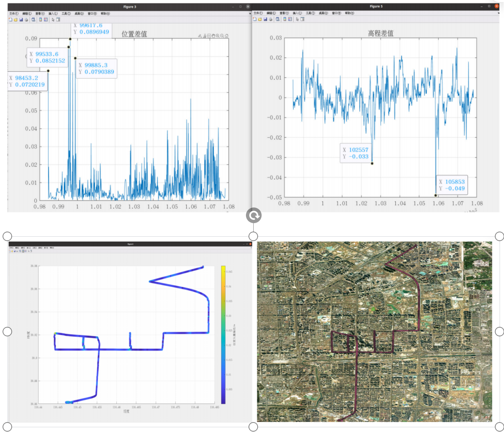This screenshot has width=504, height=432.
Task: Toggle Insert Colorbar in Figure 5 toolbar
Action: pos(285,19)
